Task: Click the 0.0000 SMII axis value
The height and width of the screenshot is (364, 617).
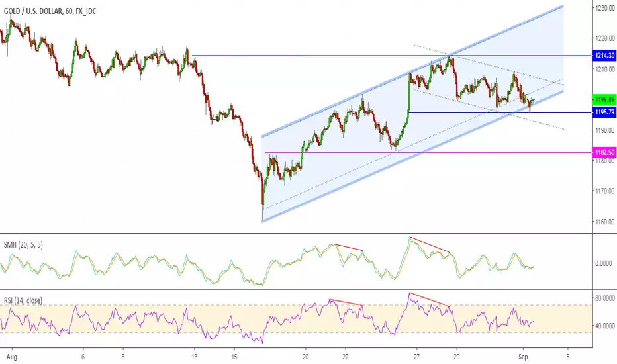Action: (604, 263)
